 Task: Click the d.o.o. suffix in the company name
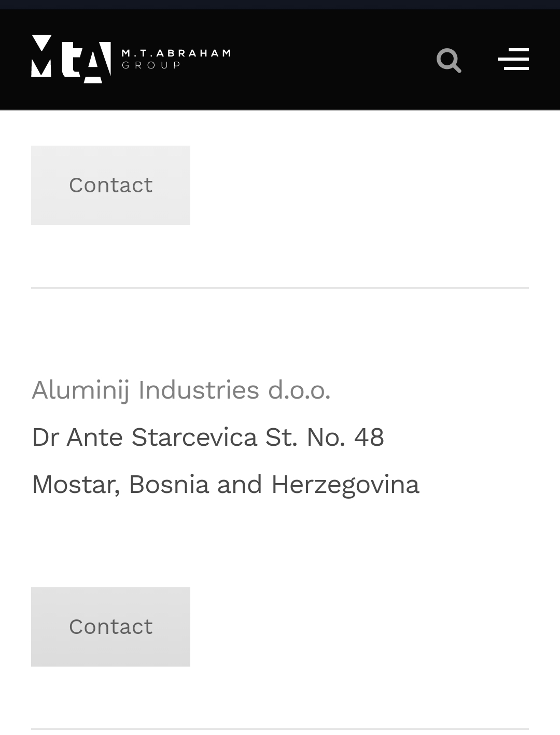coord(299,390)
